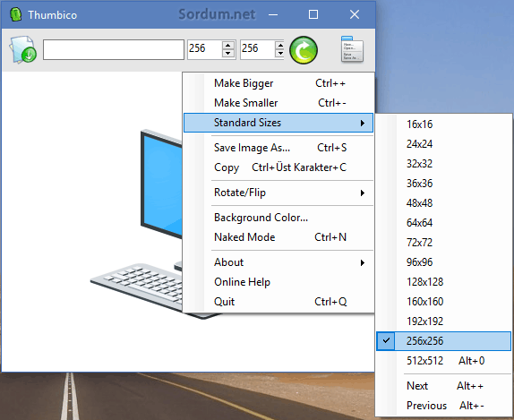Expand the About submenu
Viewport: 514px width, 420px height.
pos(278,262)
